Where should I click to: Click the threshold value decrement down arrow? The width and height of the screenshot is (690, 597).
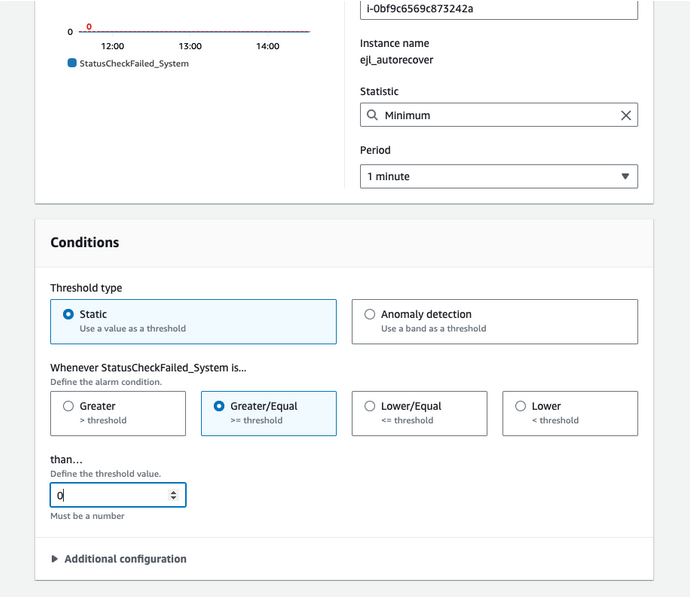[x=174, y=498]
